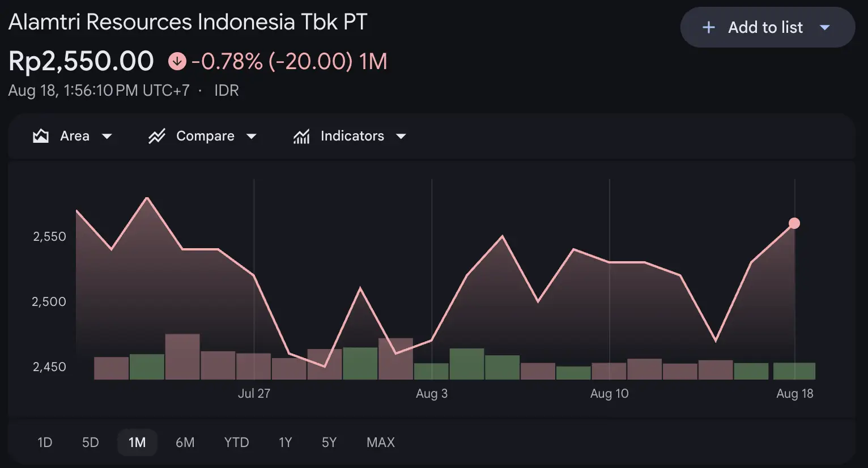Click the Rp2,550.00 price

click(x=81, y=61)
